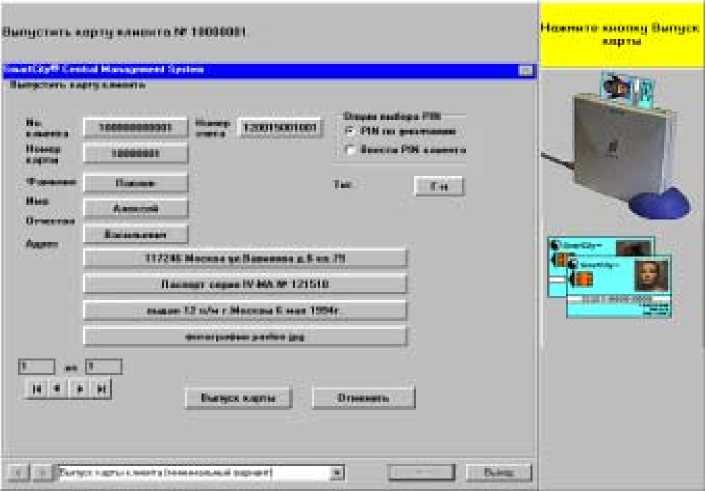Click the blue title bar text

103,70
